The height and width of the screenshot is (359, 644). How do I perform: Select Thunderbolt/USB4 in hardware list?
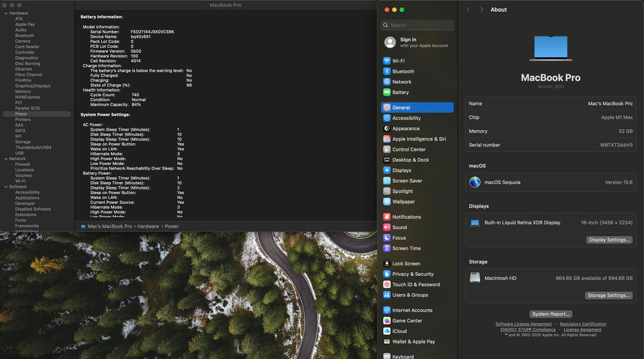(x=33, y=148)
